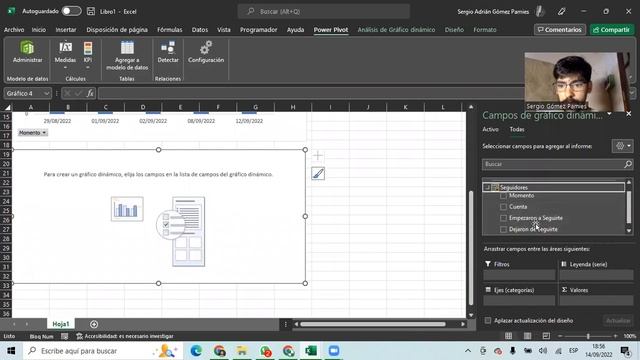
Task: Click the chart styles brush button
Action: [x=318, y=174]
